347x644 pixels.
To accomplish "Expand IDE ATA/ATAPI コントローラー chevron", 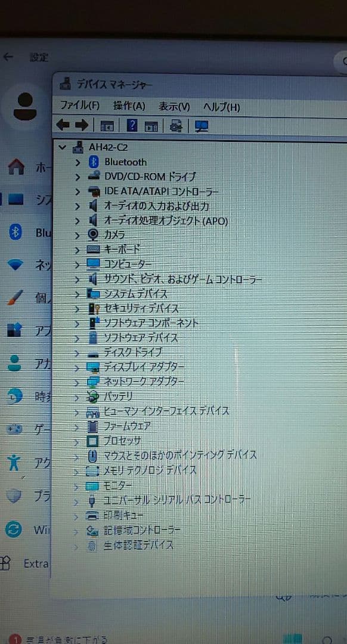I will pos(77,191).
